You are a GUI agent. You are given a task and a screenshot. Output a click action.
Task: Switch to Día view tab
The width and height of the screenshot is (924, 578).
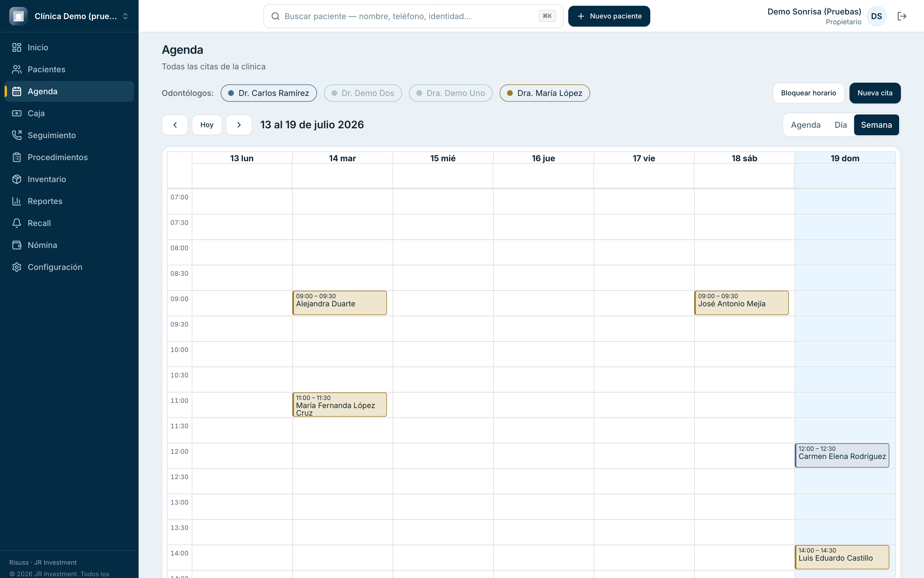(x=841, y=125)
